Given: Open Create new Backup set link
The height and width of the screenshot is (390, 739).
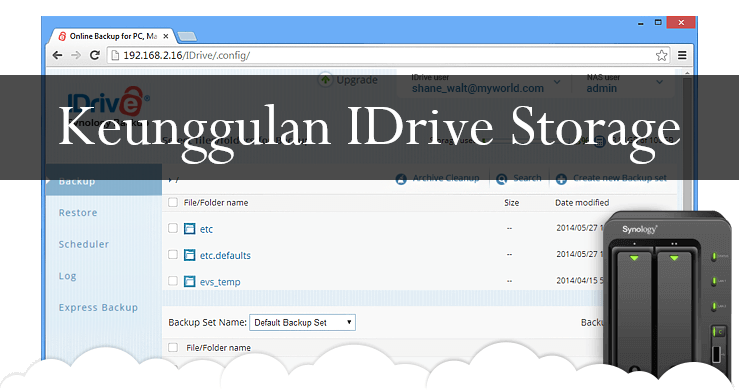Looking at the screenshot, I should point(620,178).
